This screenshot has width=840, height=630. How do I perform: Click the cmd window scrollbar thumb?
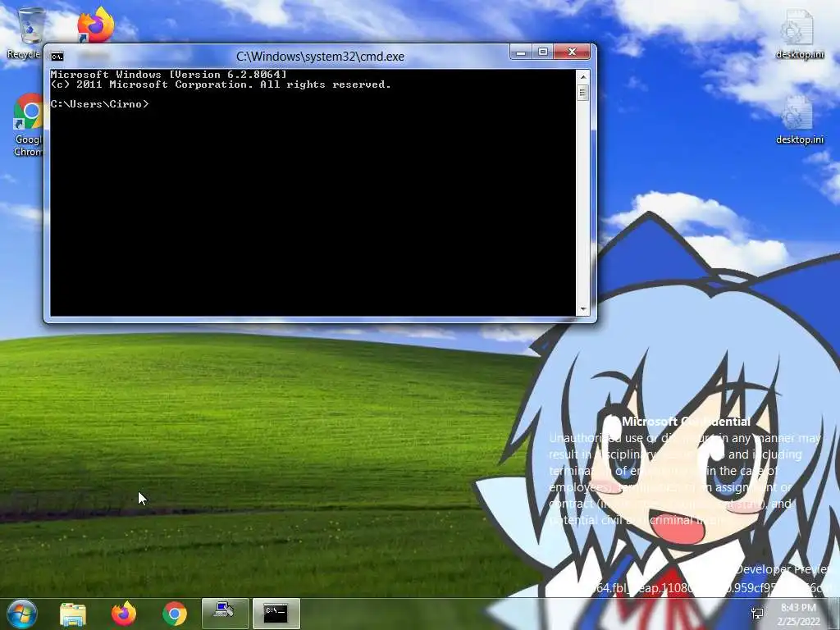[583, 93]
